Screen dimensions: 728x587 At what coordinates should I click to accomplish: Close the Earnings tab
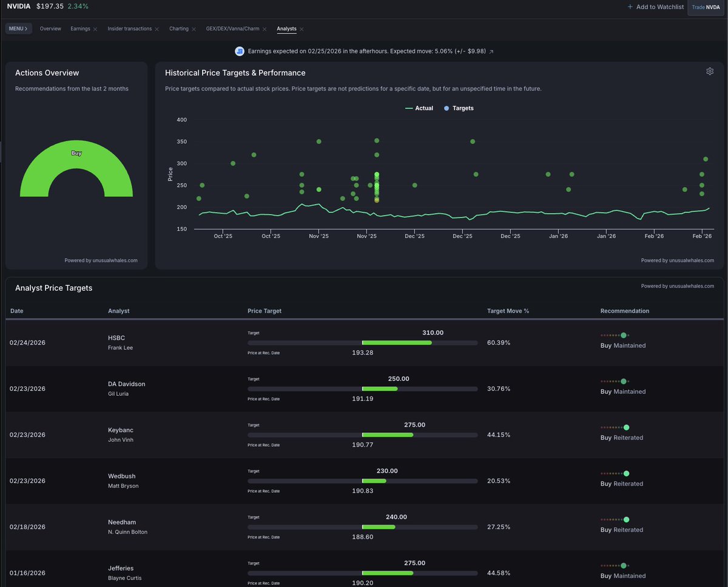pyautogui.click(x=95, y=29)
